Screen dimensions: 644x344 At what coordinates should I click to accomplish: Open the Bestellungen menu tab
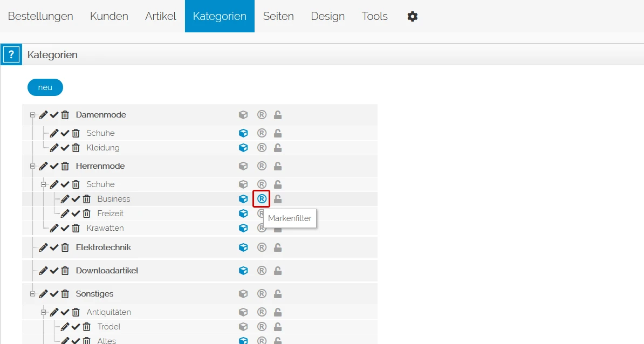pos(40,16)
